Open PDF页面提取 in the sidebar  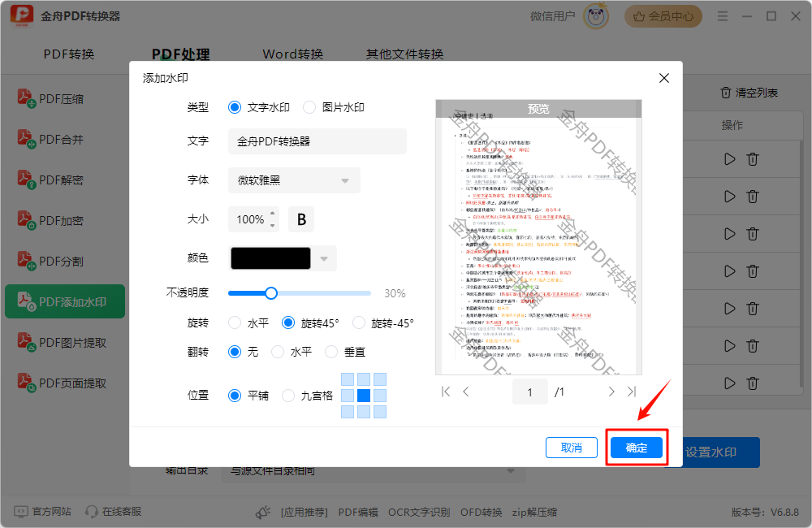tap(63, 383)
